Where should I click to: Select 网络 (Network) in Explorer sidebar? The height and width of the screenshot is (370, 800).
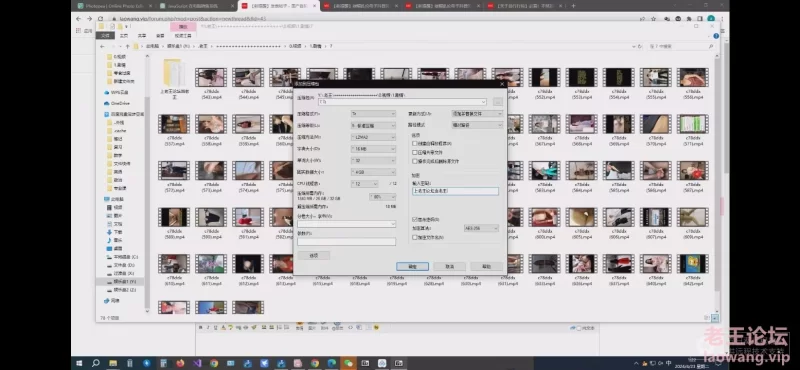[112, 301]
